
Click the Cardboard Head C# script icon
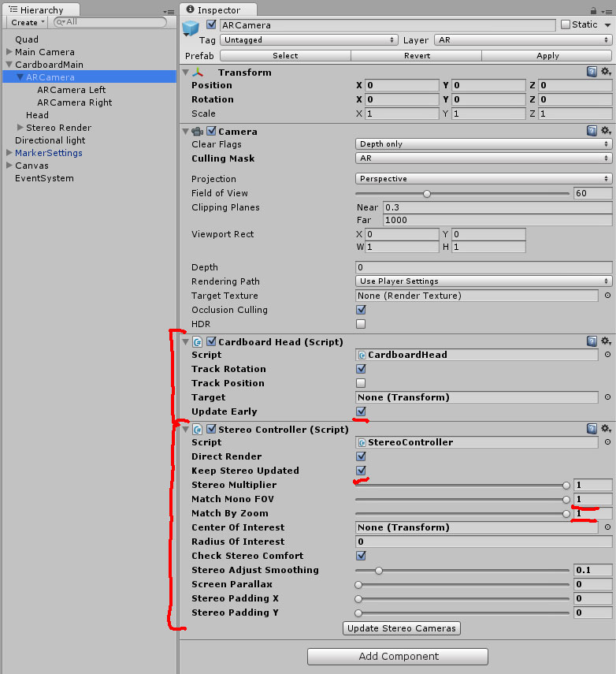coord(197,341)
